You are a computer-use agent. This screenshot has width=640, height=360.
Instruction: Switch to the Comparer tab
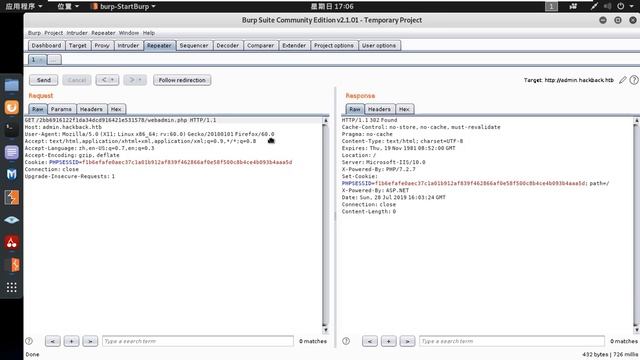[x=260, y=45]
